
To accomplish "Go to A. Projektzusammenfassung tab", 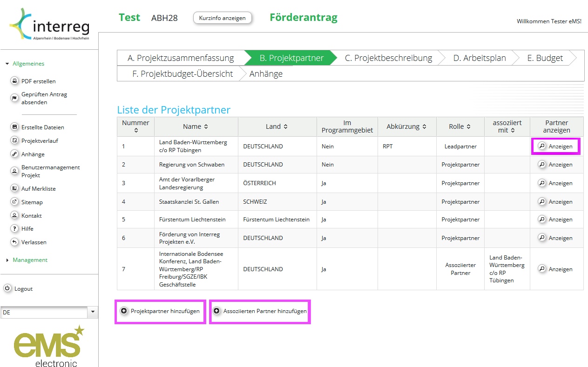I will 181,58.
